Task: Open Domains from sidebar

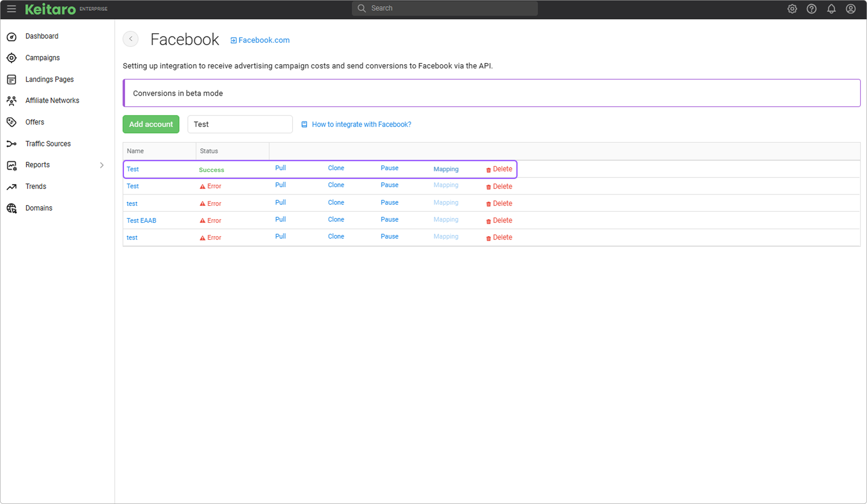Action: coord(39,208)
